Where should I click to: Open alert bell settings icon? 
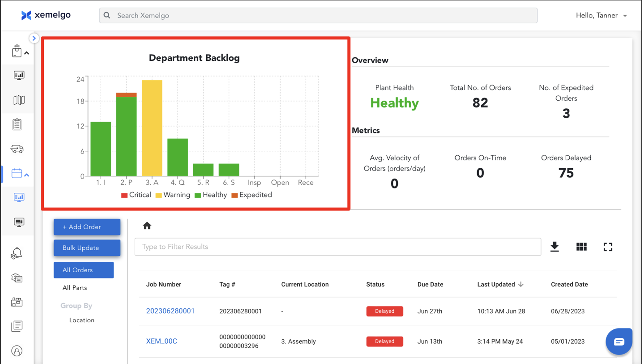(x=17, y=253)
